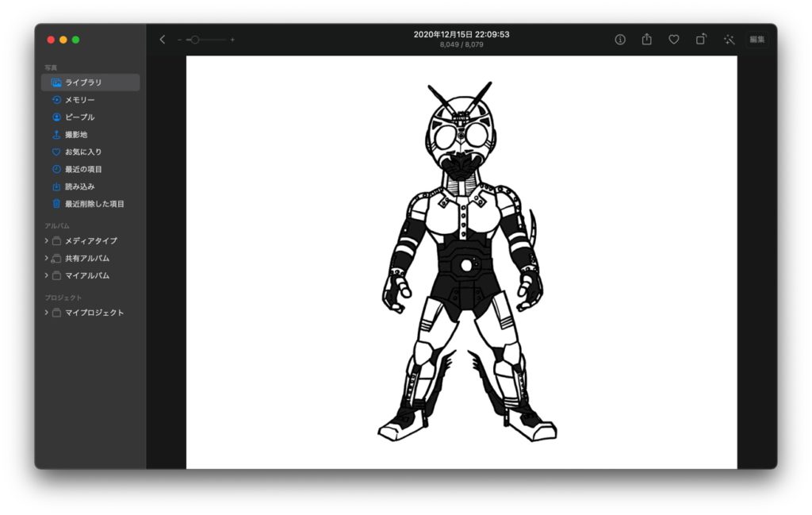
Task: Expand the マイアルバム group
Action: click(46, 275)
